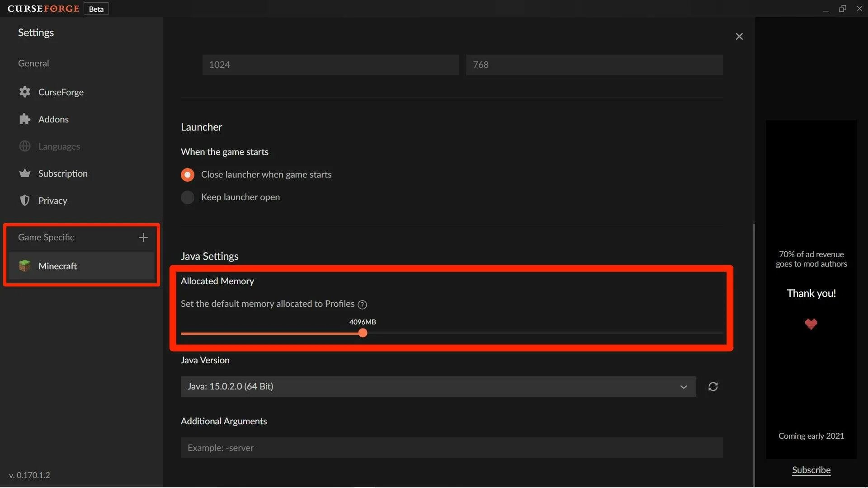Click the Allocated Memory slider handle

coord(363,333)
